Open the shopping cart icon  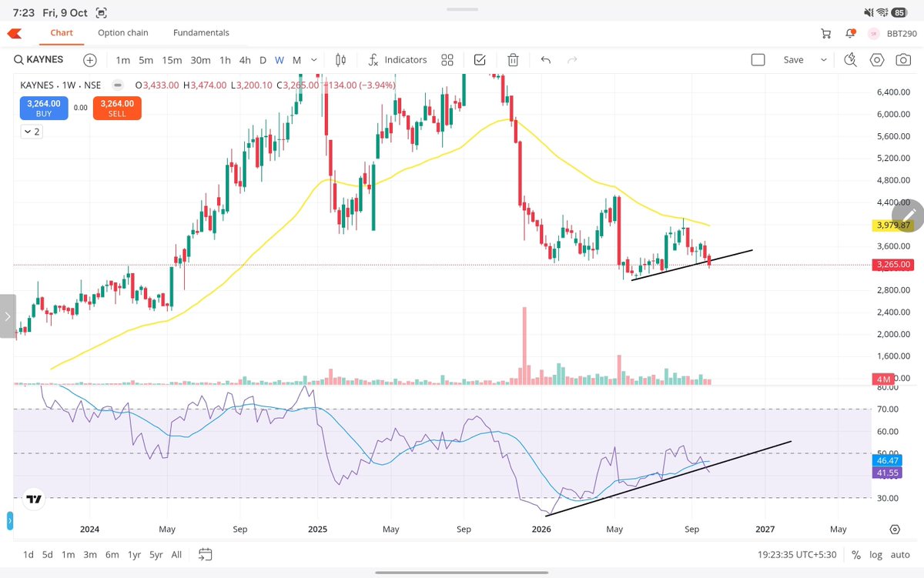(826, 33)
